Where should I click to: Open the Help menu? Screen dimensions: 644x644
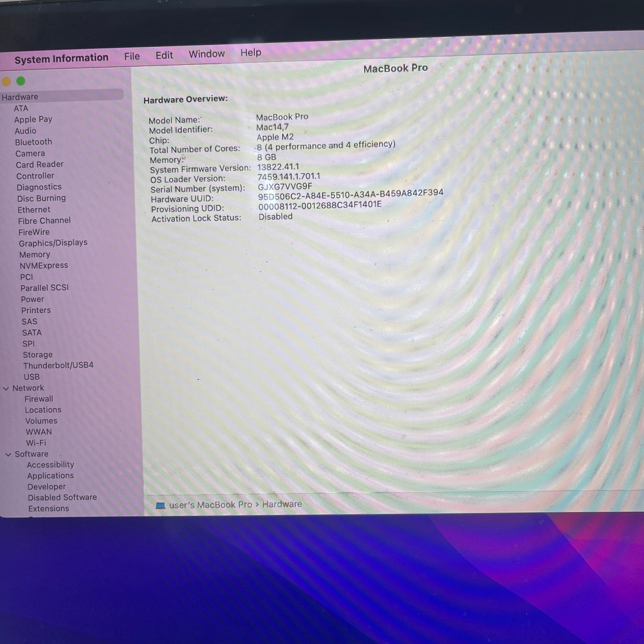click(x=251, y=53)
